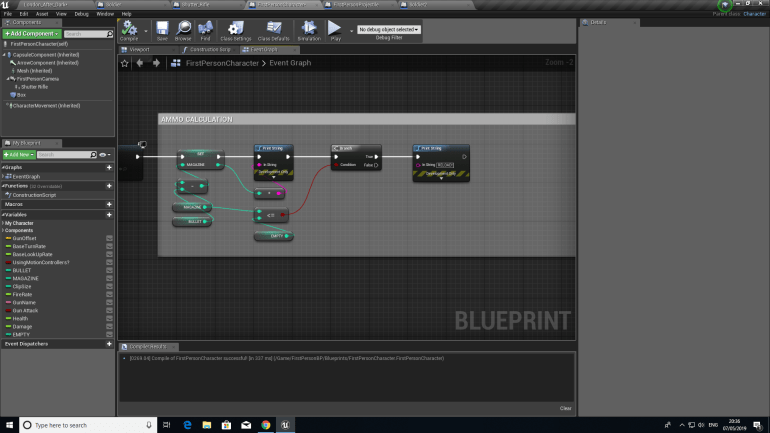Click the search magnifier in My Blueprint panel
Image resolution: width=770 pixels, height=433 pixels.
(x=93, y=155)
